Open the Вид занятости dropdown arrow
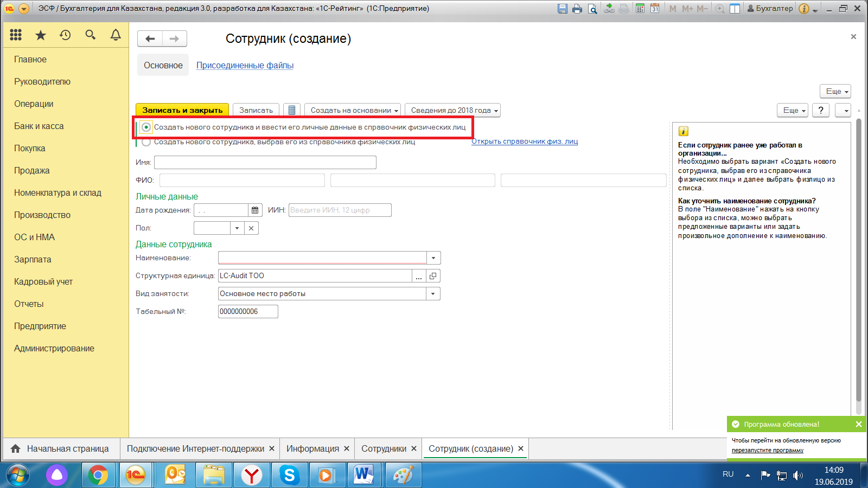 pos(433,294)
